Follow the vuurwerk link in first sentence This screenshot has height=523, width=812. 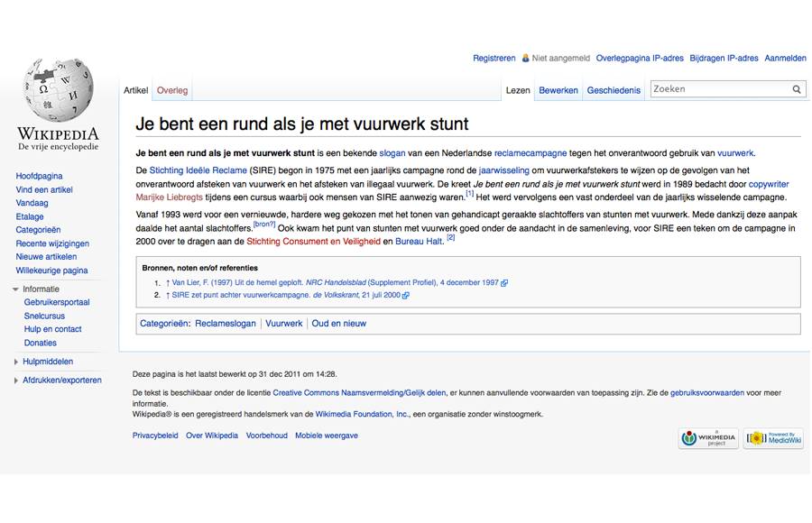pos(735,153)
